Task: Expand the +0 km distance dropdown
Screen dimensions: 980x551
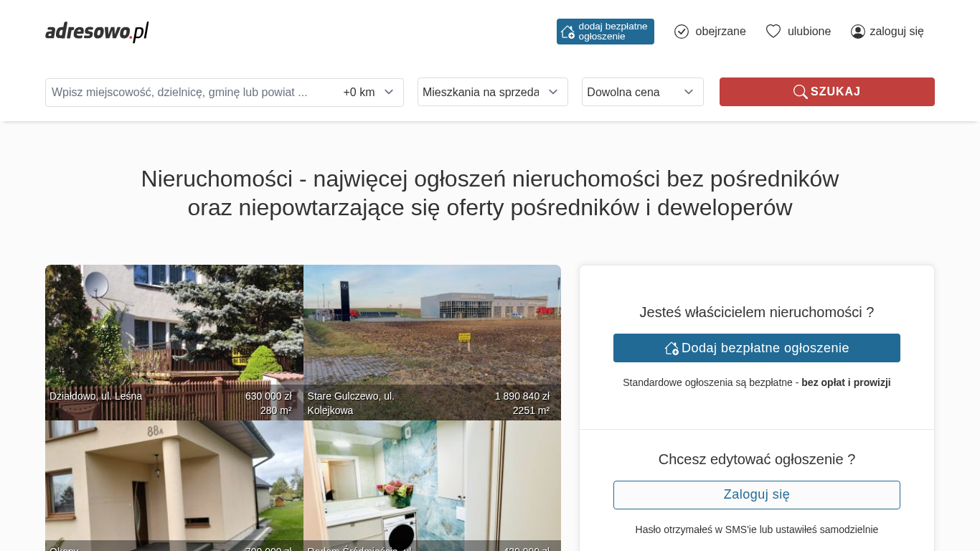Action: tap(369, 93)
